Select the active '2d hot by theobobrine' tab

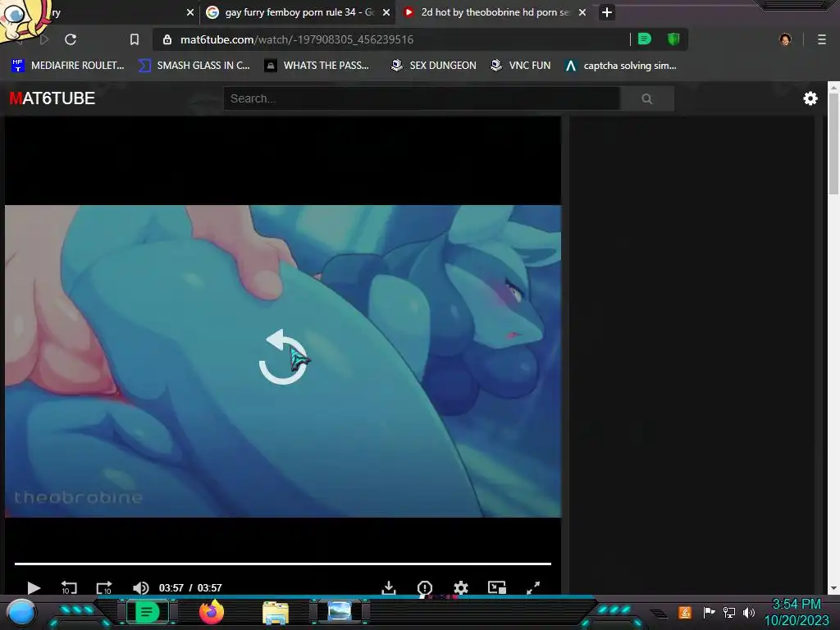click(495, 12)
